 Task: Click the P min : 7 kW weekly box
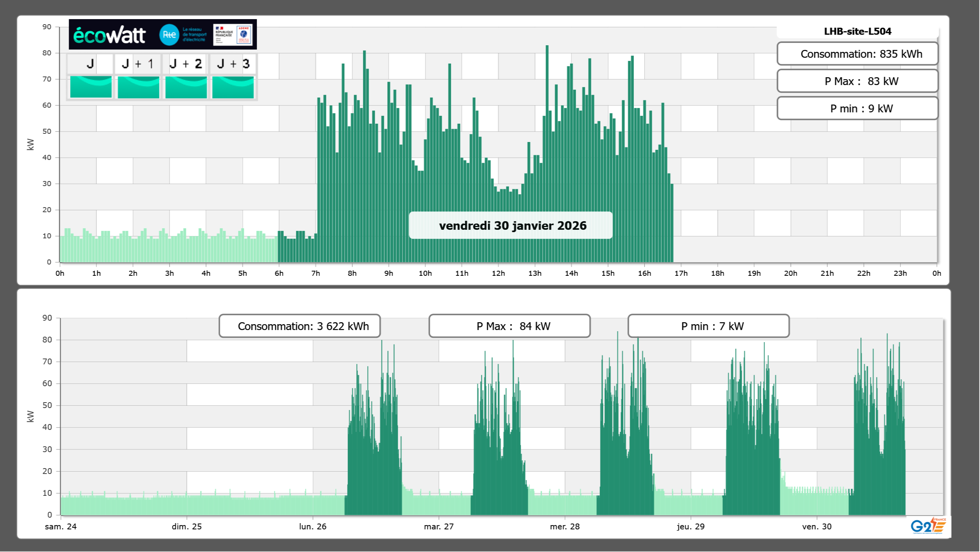[x=708, y=326]
